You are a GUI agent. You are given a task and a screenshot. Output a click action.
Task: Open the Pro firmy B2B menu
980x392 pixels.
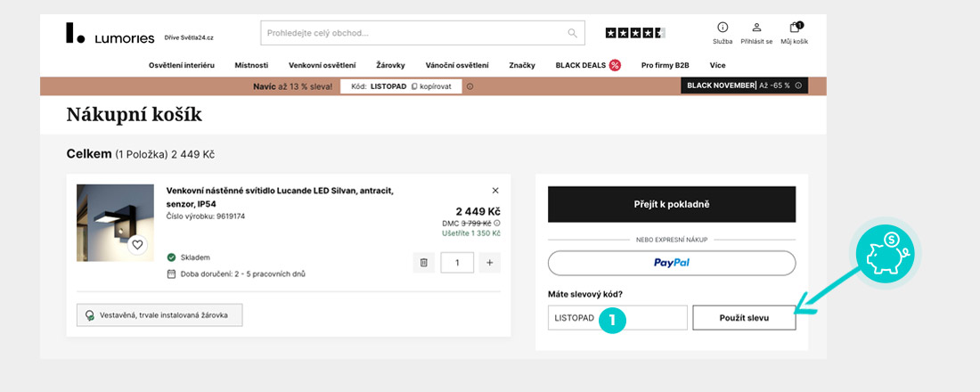[x=665, y=65]
